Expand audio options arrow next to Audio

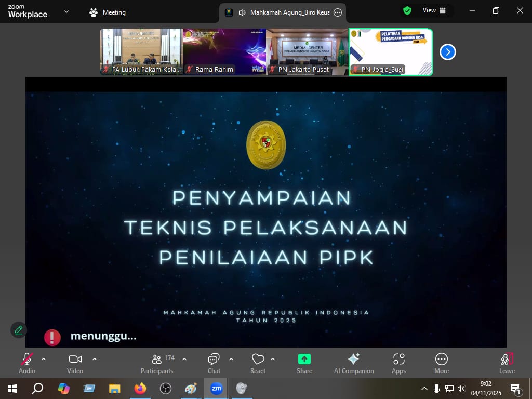point(44,359)
